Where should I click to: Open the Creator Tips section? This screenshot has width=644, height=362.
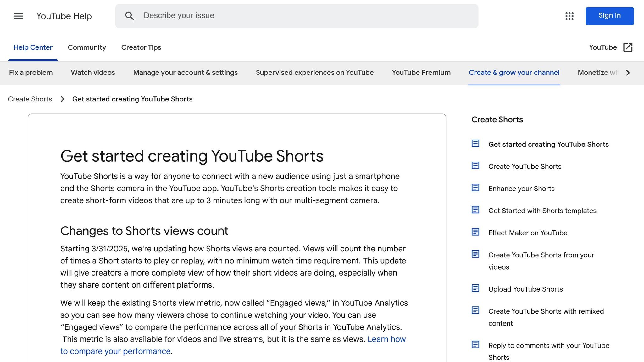coord(141,47)
